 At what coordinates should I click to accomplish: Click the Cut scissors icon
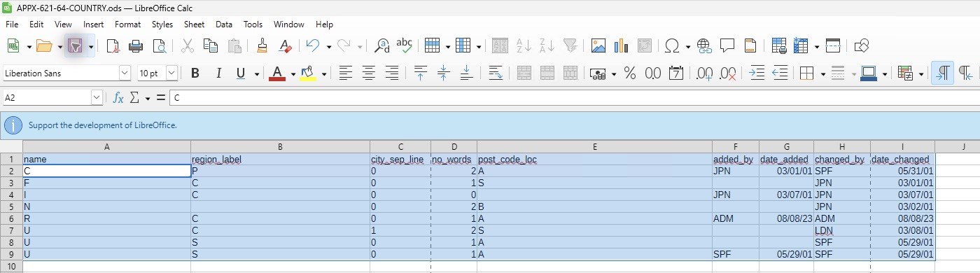coord(188,46)
